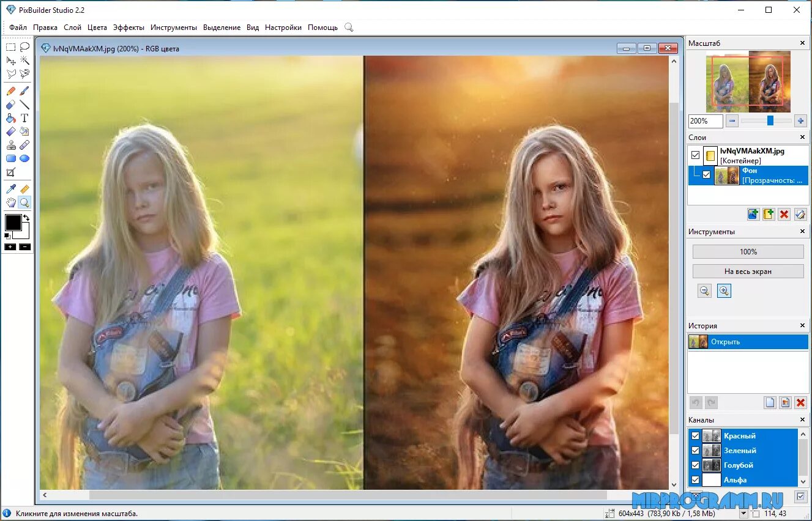Image resolution: width=812 pixels, height=521 pixels.
Task: Choose the crop tool
Action: 11,172
